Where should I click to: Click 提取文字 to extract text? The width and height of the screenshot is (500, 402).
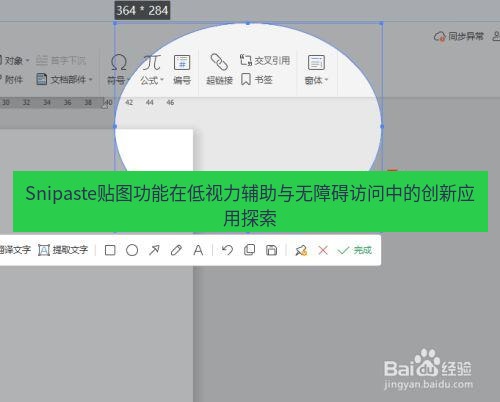(x=63, y=250)
